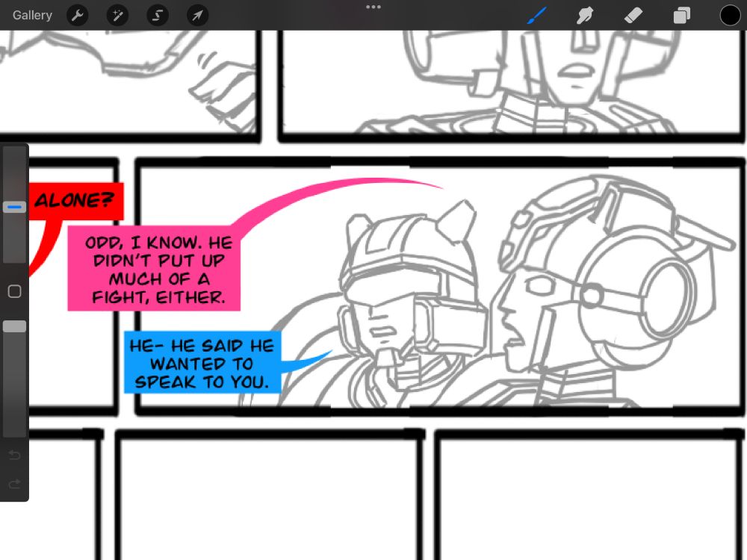
Task: Tap the blue 'HE- HE SAID HE' speech box
Action: pyautogui.click(x=202, y=362)
